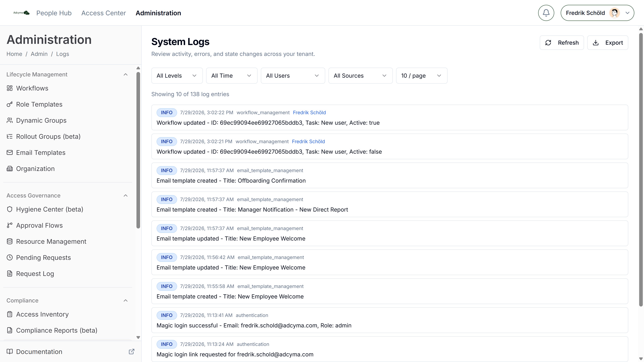The image size is (644, 362).
Task: Go to Access Center in top navigation
Action: pyautogui.click(x=103, y=13)
